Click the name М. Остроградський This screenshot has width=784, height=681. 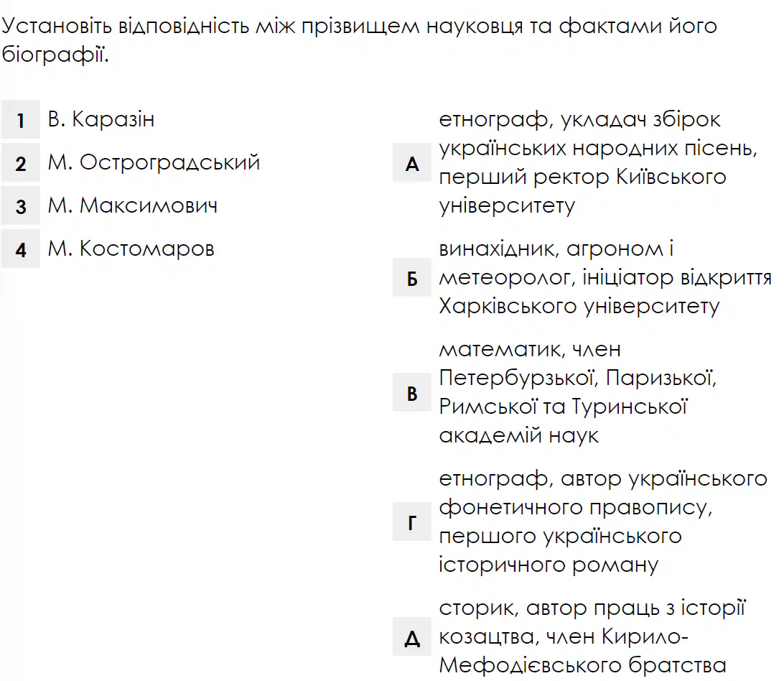pos(154,162)
